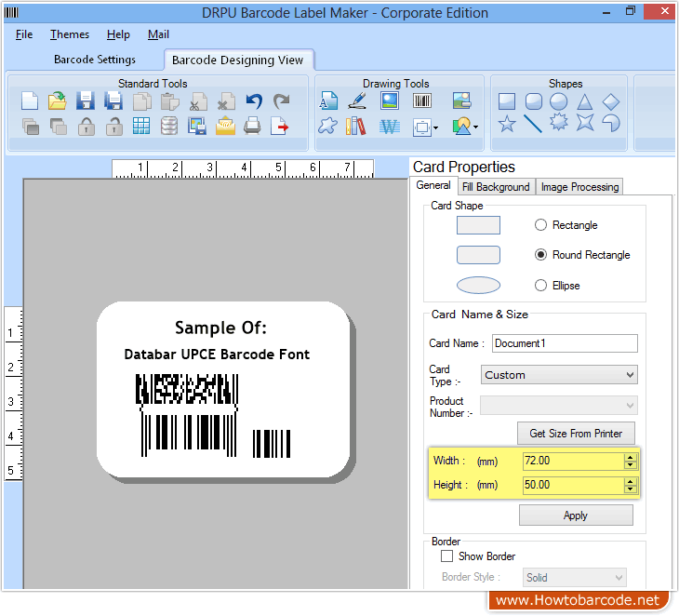Switch to Barcode Designing View tab
Viewport: 679px width, 616px height.
tap(238, 60)
